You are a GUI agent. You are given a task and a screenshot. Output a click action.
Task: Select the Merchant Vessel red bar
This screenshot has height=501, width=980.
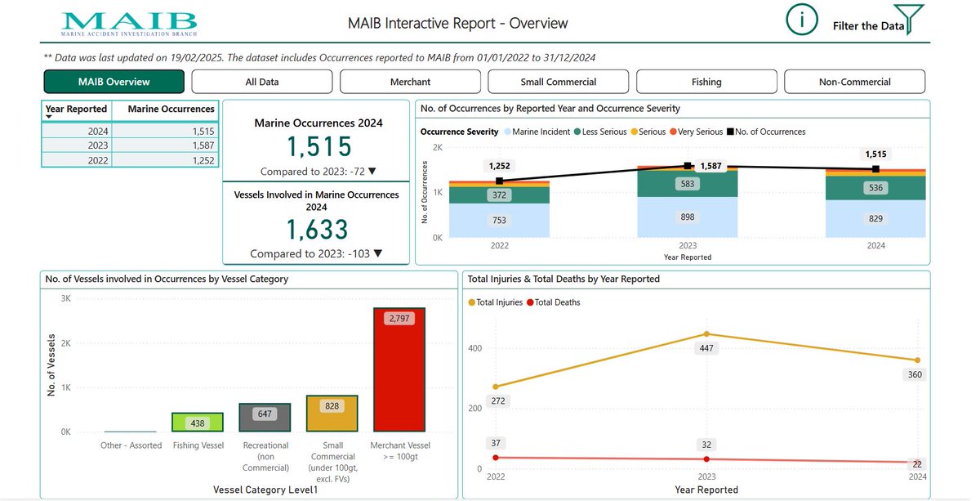[x=399, y=369]
